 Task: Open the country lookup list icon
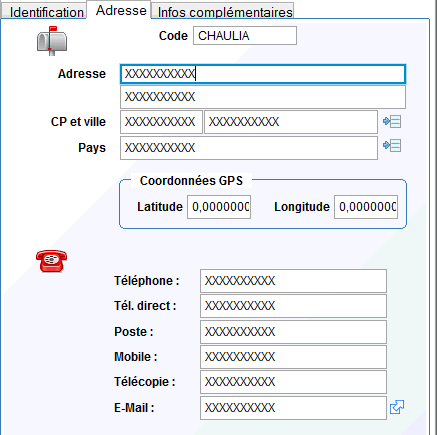(x=392, y=146)
